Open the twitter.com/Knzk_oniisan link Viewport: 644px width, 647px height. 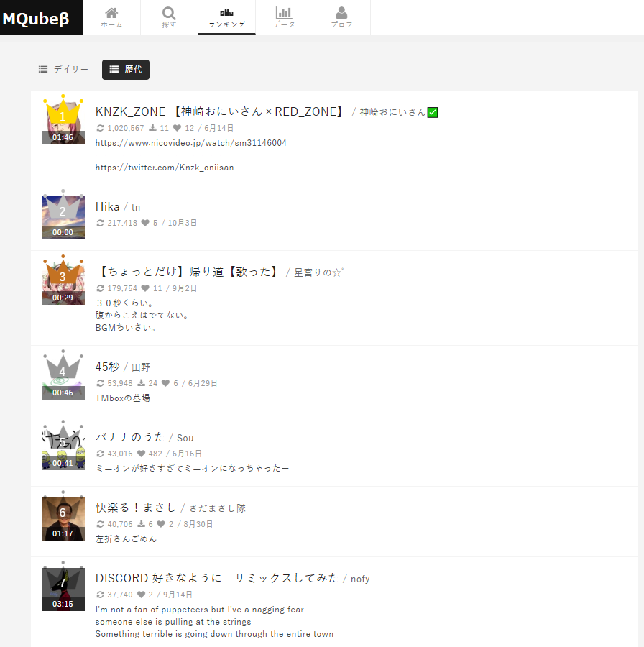click(x=165, y=168)
